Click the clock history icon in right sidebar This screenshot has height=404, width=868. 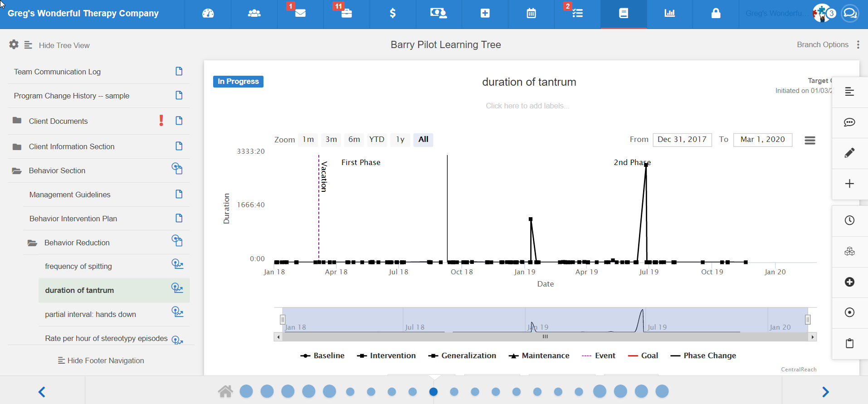click(x=849, y=220)
